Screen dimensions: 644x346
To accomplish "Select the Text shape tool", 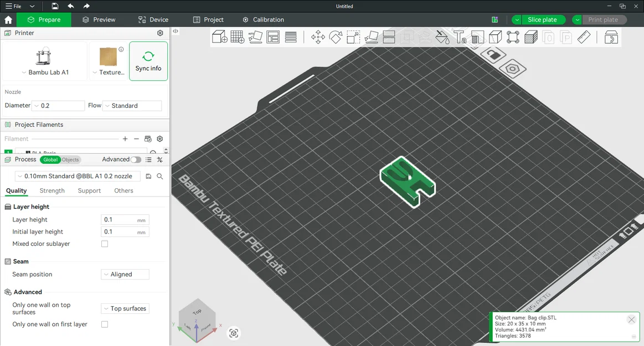I will pos(460,37).
